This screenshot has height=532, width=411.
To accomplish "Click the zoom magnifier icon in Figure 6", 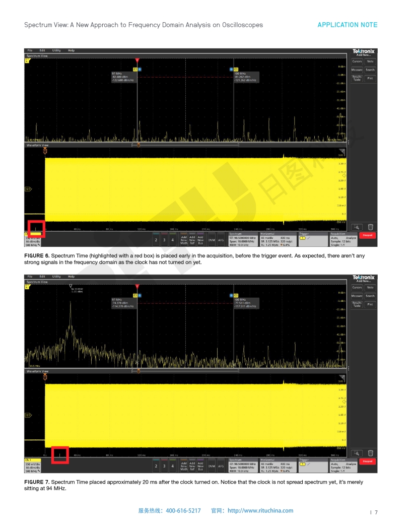I will pos(357,227).
